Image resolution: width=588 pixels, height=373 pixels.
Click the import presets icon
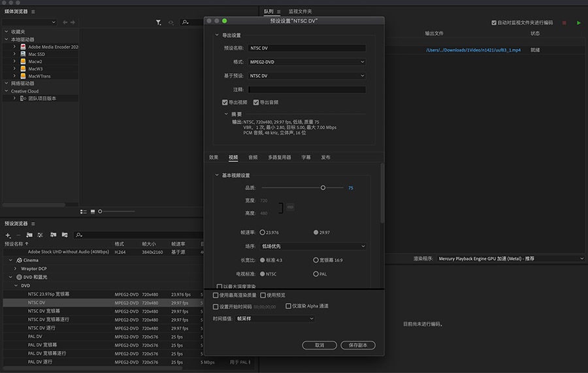coord(54,235)
